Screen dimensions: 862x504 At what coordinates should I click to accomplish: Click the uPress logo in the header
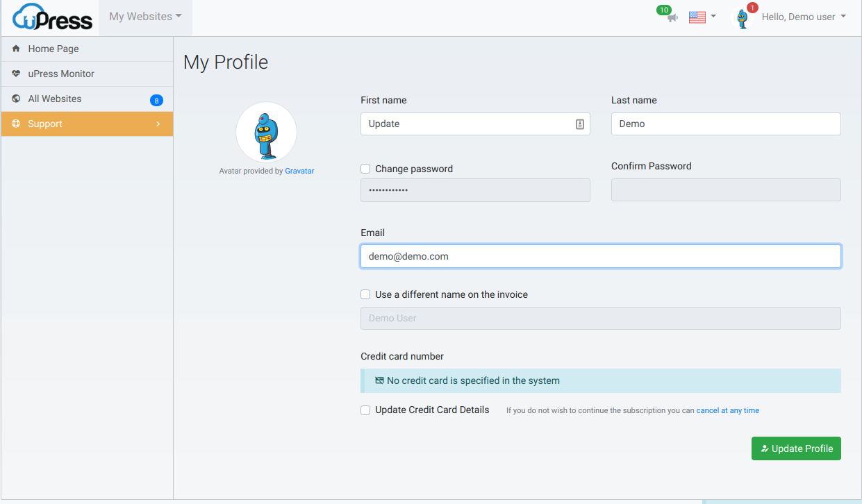[x=51, y=17]
